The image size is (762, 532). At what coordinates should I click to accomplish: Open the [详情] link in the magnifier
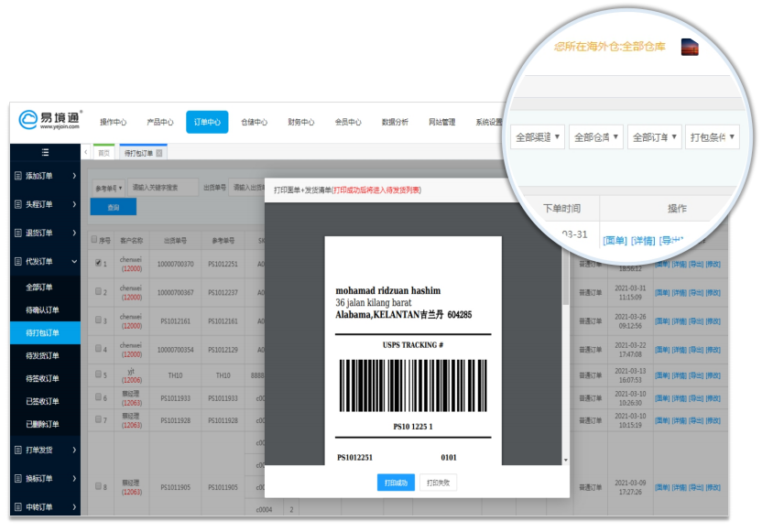click(643, 241)
